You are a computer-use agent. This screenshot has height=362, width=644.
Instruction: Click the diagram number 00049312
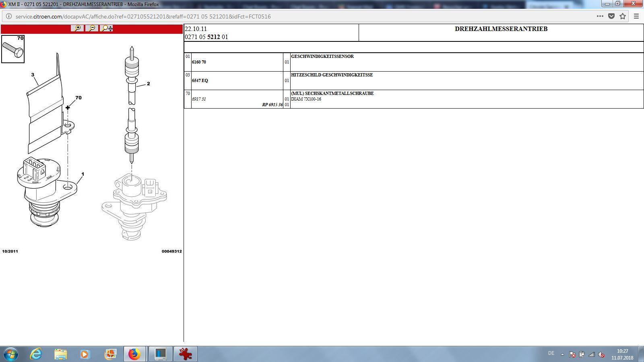(172, 251)
